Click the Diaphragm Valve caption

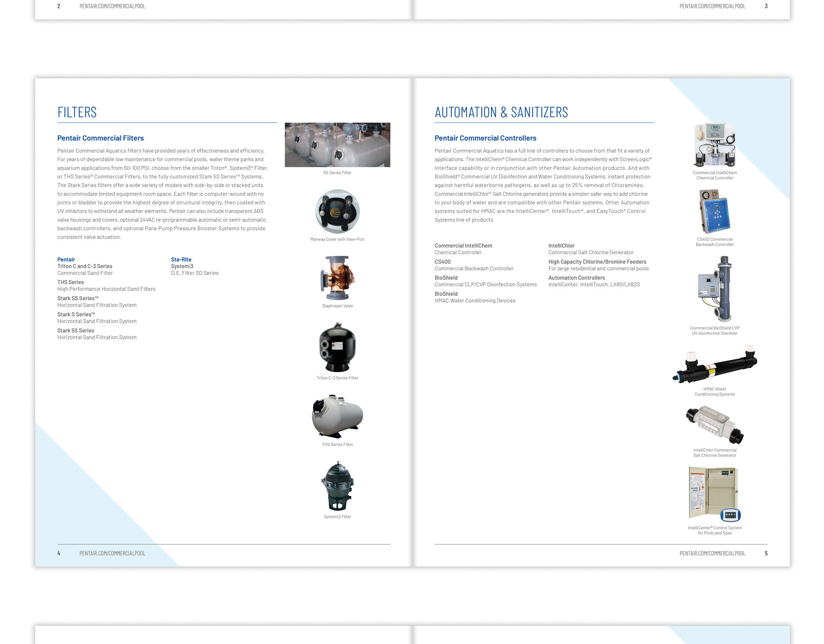(337, 306)
